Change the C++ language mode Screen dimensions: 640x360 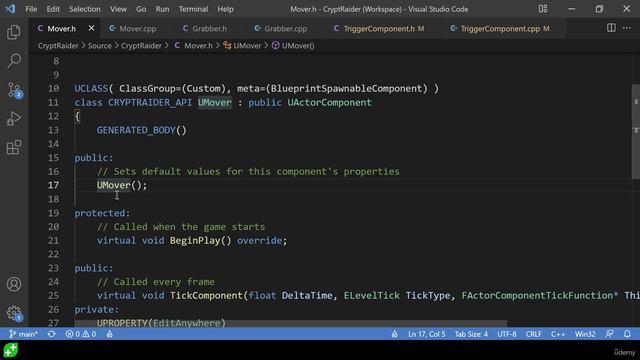pyautogui.click(x=558, y=334)
